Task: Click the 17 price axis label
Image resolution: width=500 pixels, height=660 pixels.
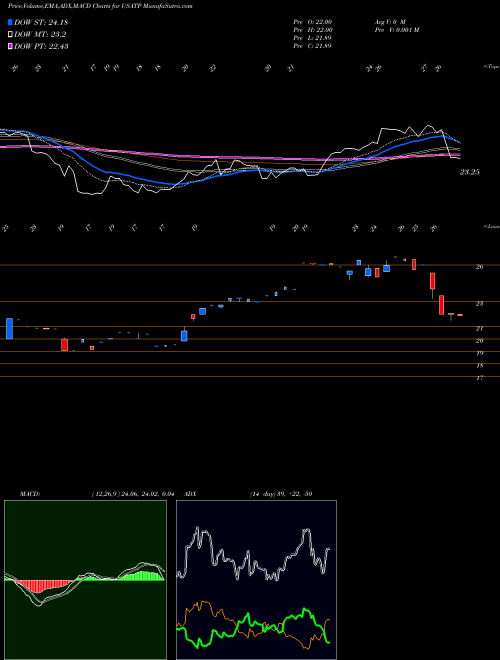Action: [x=479, y=378]
